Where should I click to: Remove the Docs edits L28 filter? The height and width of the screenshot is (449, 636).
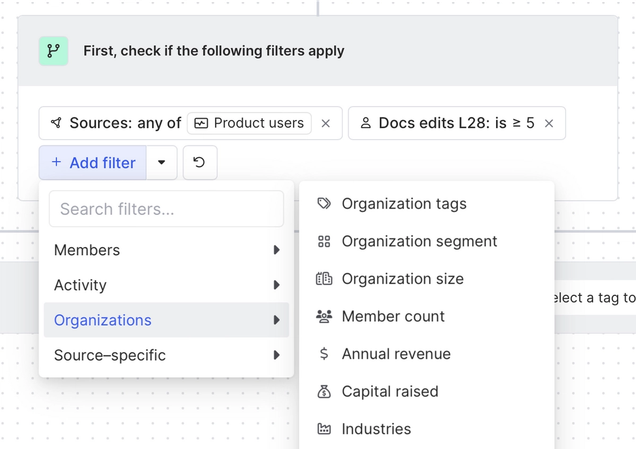549,123
